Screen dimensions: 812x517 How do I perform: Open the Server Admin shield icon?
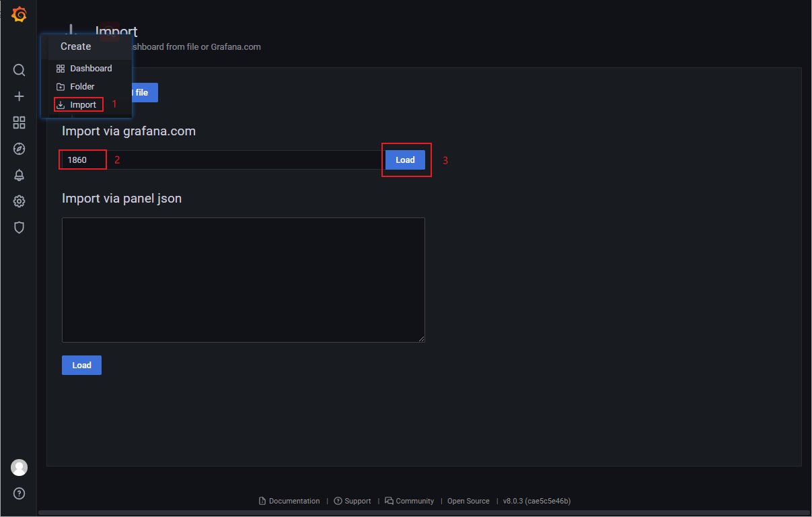(19, 228)
